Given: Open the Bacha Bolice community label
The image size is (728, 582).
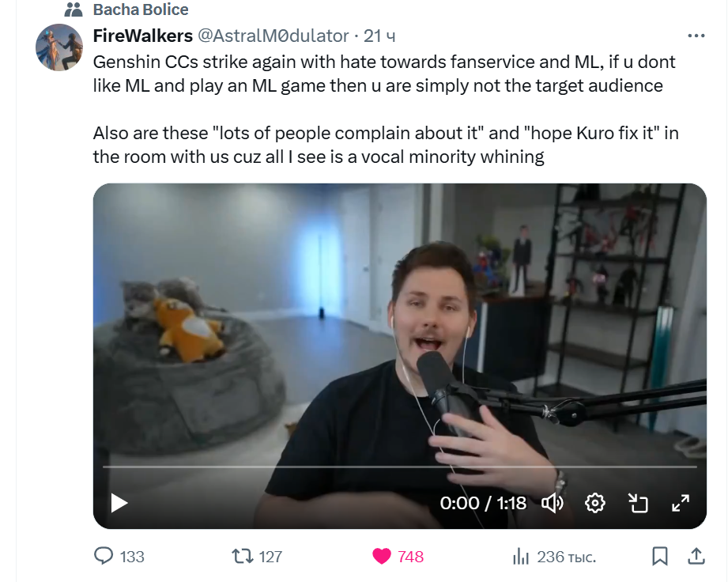Looking at the screenshot, I should [141, 9].
